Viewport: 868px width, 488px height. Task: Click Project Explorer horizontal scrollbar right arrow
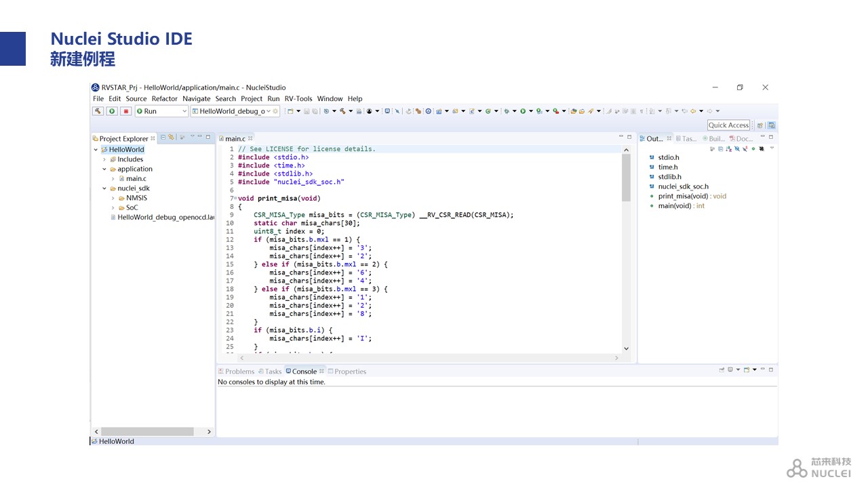[209, 432]
